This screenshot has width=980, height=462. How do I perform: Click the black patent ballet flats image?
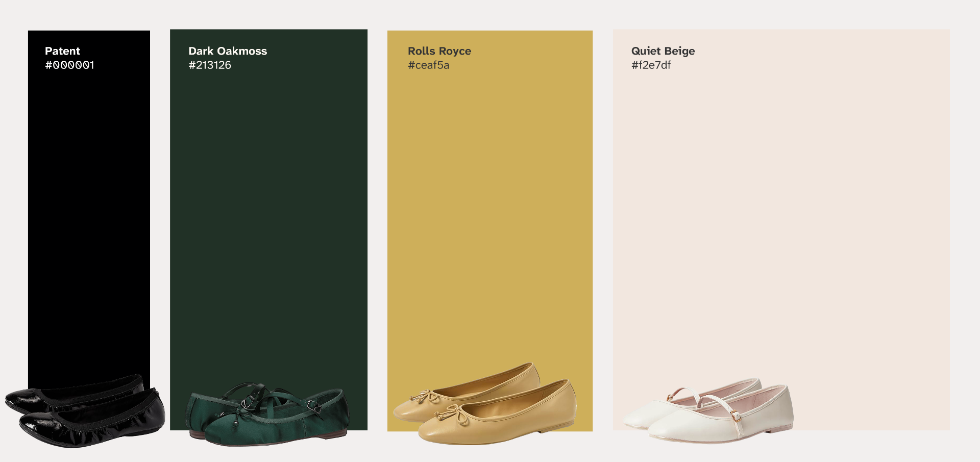(x=85, y=411)
